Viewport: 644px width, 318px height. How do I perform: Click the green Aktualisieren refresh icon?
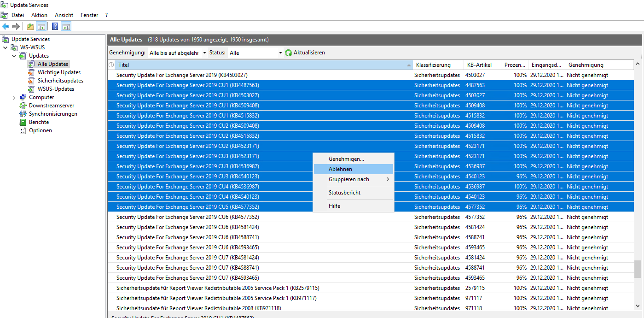(289, 53)
